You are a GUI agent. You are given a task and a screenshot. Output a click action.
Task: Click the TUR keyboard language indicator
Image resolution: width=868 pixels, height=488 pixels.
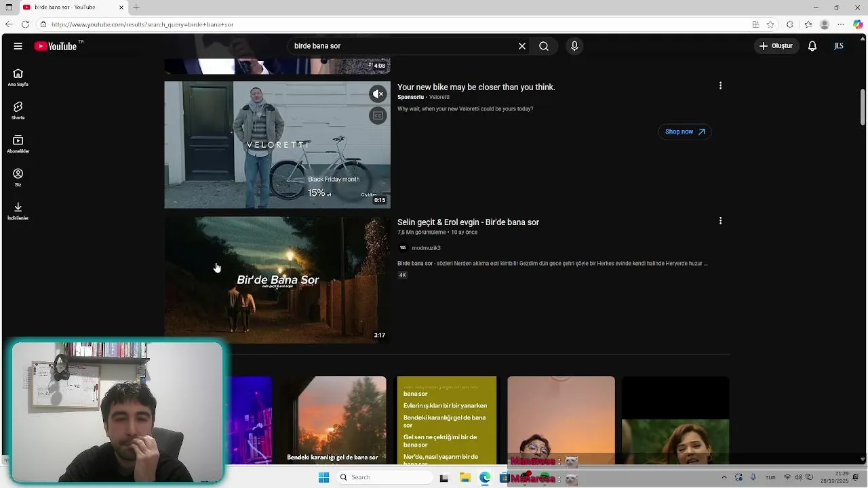tap(770, 477)
